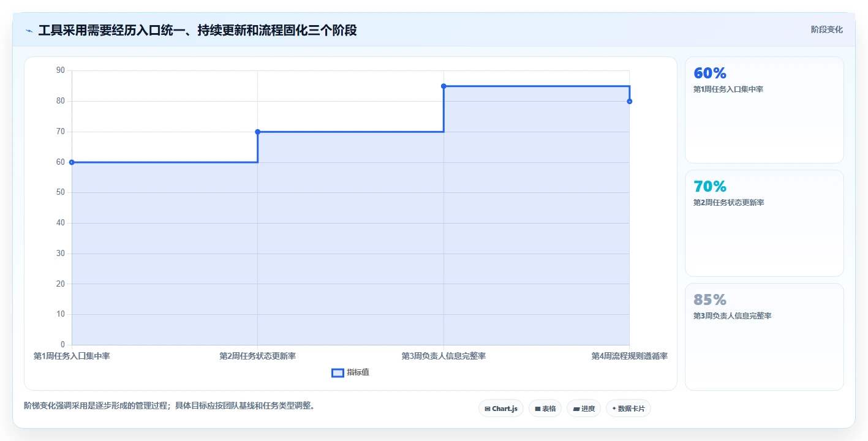Click the y-axis tick label 50
This screenshot has height=441, width=868.
[x=61, y=192]
